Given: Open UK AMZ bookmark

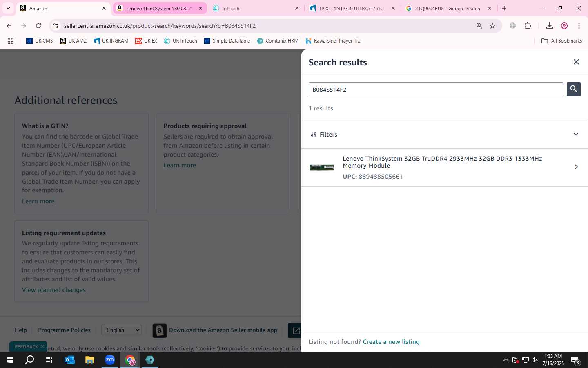Looking at the screenshot, I should (73, 41).
